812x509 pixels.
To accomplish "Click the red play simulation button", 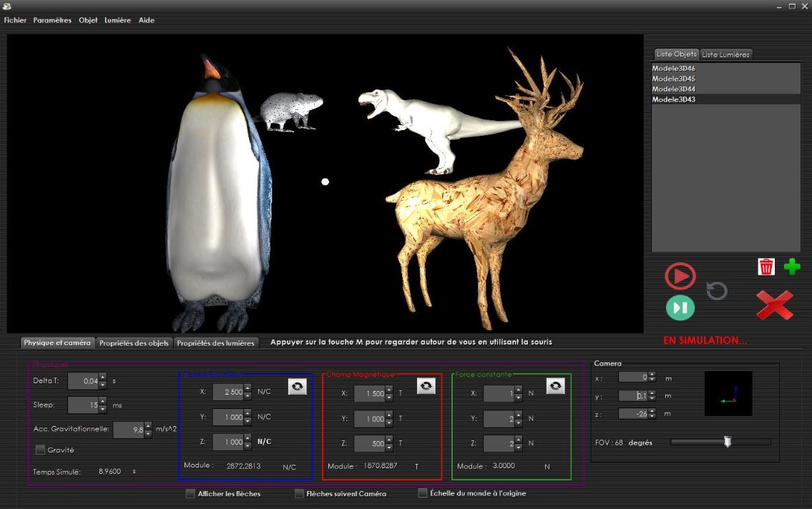I will click(680, 276).
